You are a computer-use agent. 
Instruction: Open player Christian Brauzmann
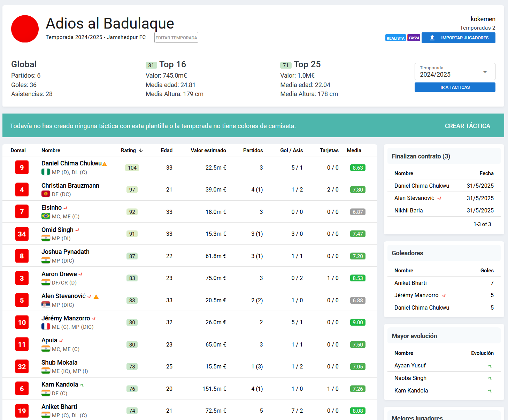(x=70, y=186)
